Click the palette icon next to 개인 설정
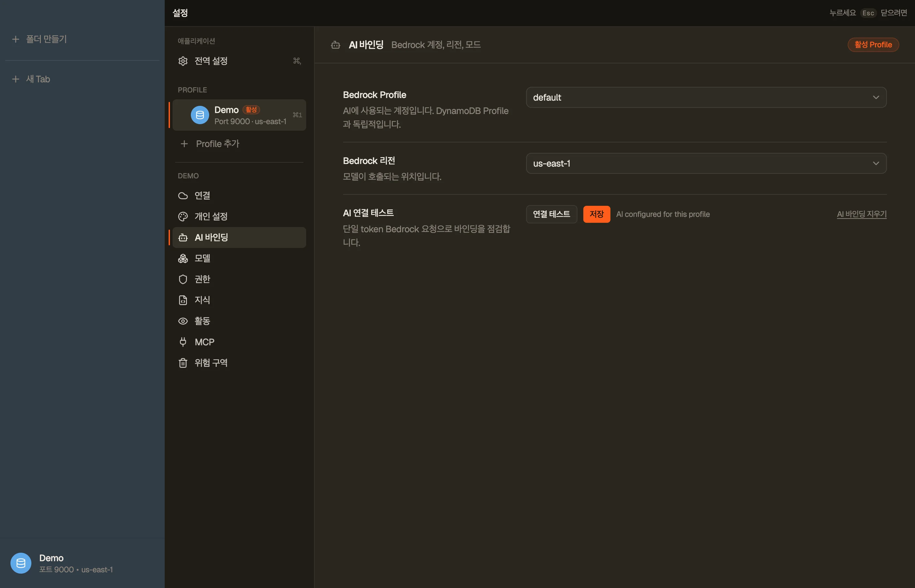Viewport: 915px width, 588px height. pos(183,217)
